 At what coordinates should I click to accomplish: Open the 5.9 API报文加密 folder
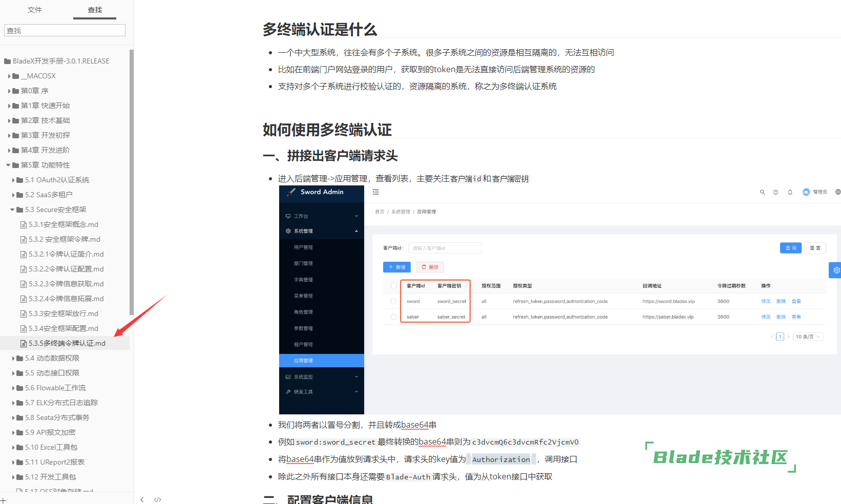click(x=50, y=432)
